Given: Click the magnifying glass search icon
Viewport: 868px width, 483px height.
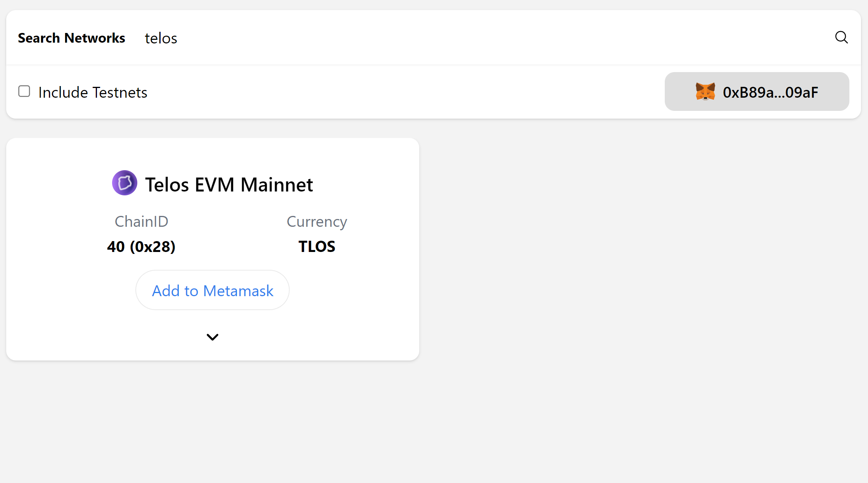Looking at the screenshot, I should (x=841, y=38).
